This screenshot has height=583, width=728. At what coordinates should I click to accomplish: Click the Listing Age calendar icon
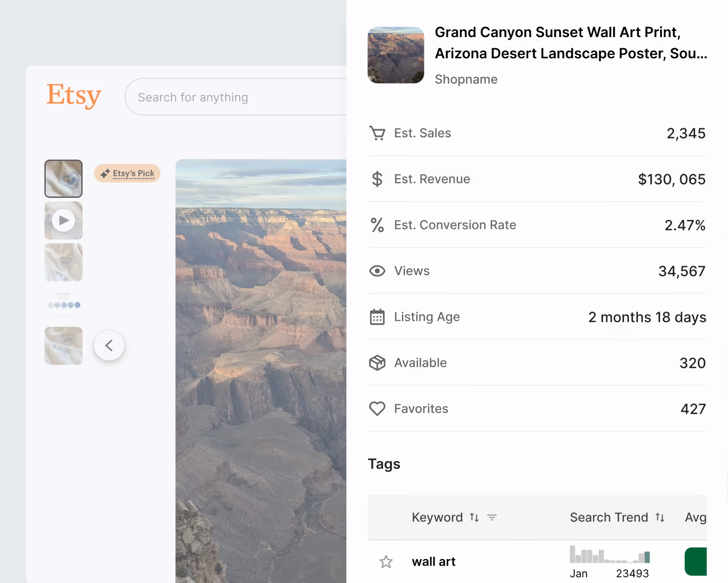point(377,317)
